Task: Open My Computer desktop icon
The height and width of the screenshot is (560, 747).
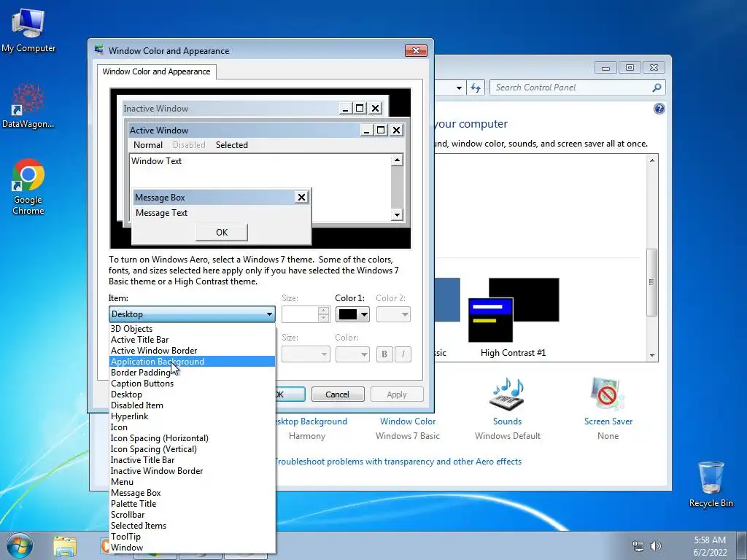Action: point(28,28)
